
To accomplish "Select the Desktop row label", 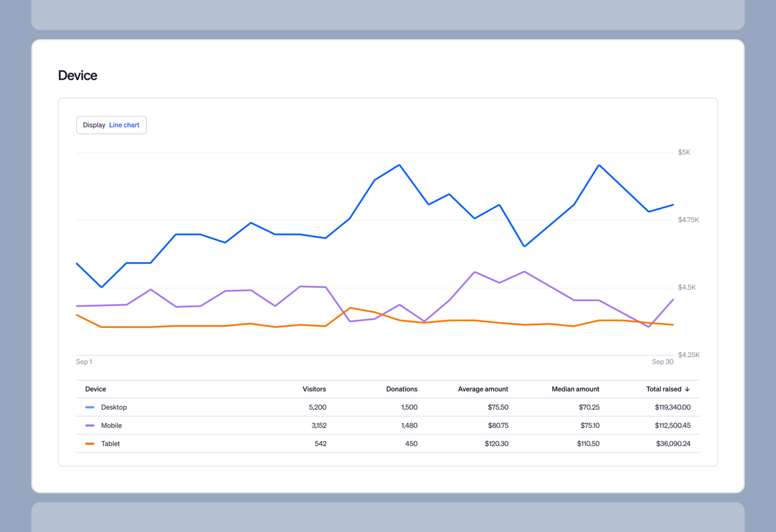I will 114,407.
